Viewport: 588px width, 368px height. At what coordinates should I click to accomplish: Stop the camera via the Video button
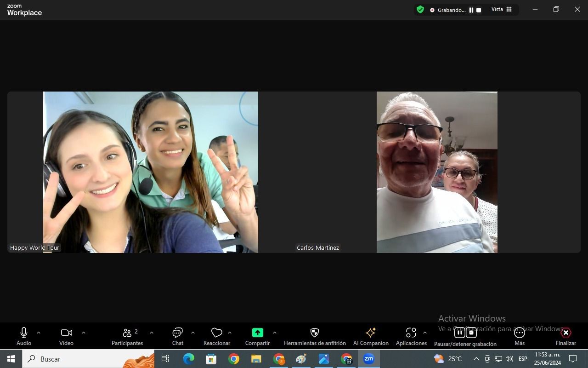pos(67,336)
